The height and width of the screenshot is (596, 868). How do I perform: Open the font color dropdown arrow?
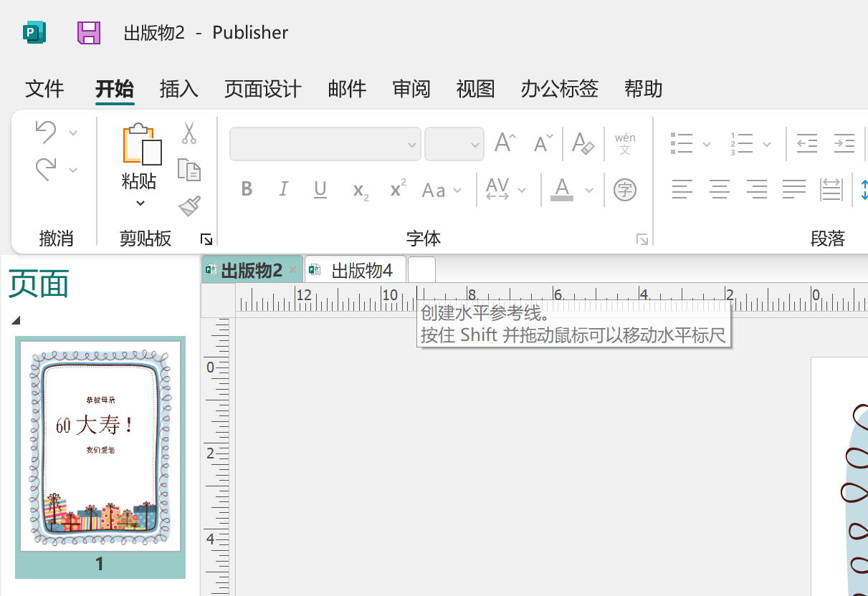click(x=589, y=191)
